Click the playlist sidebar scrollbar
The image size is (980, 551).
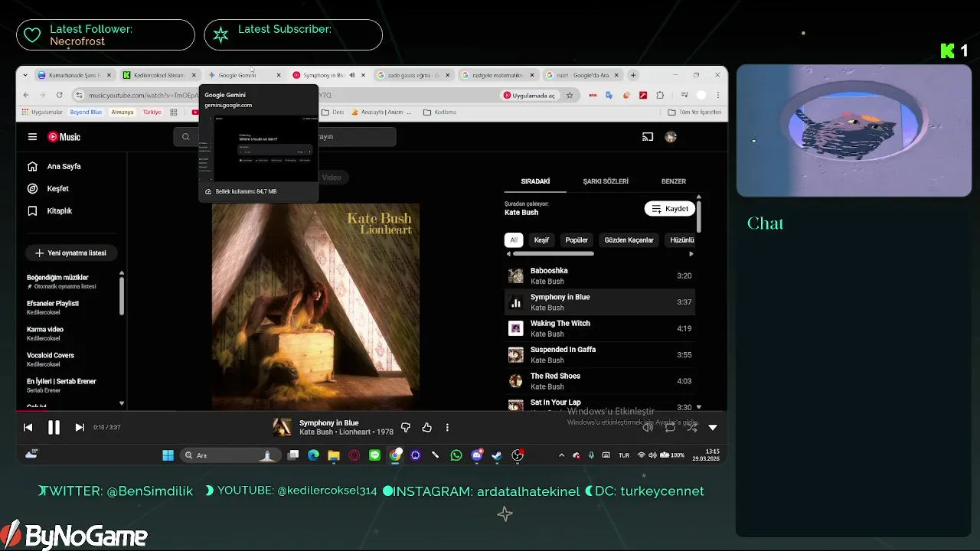(x=121, y=296)
